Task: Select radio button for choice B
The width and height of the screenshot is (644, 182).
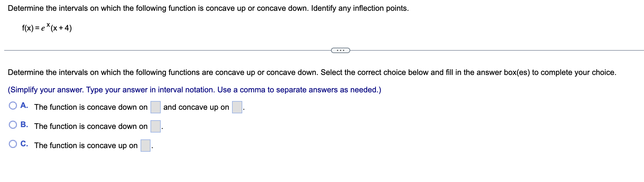Action: [13, 125]
